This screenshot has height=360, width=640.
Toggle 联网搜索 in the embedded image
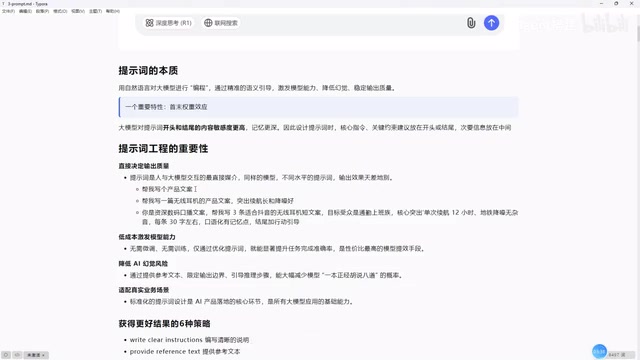[x=221, y=23]
